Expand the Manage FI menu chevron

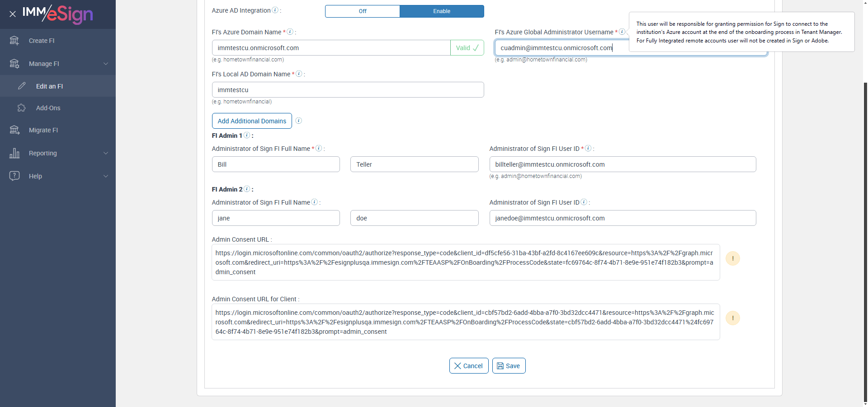coord(106,64)
